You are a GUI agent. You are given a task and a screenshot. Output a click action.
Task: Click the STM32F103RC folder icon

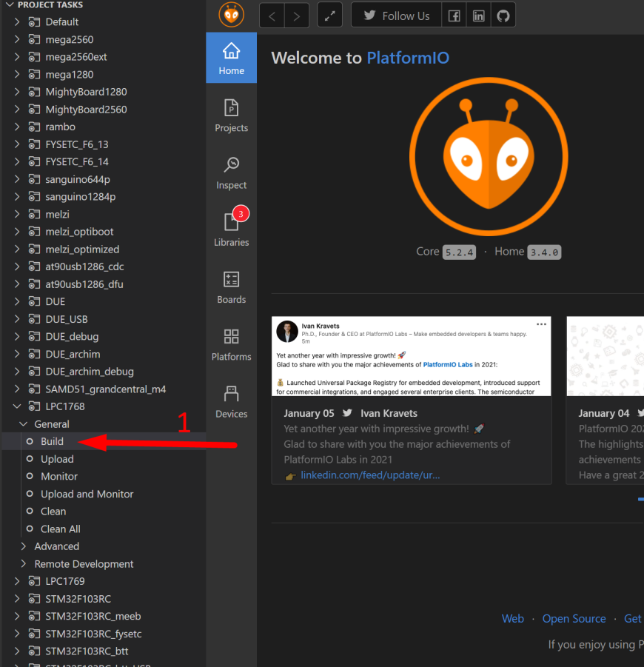point(34,598)
